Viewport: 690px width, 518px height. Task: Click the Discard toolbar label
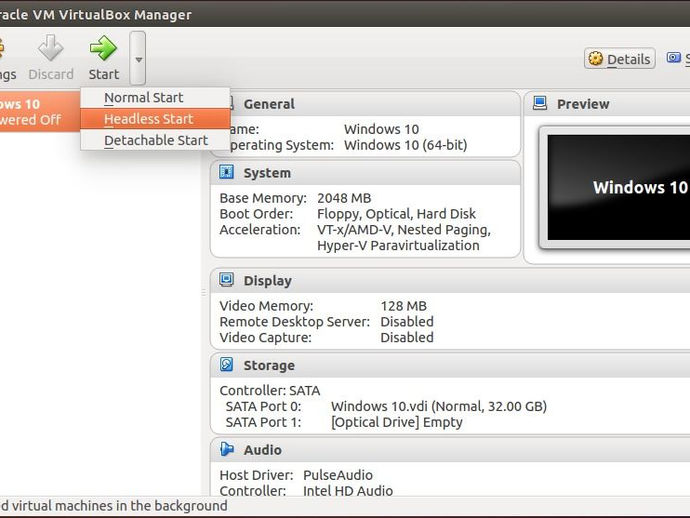click(x=51, y=74)
